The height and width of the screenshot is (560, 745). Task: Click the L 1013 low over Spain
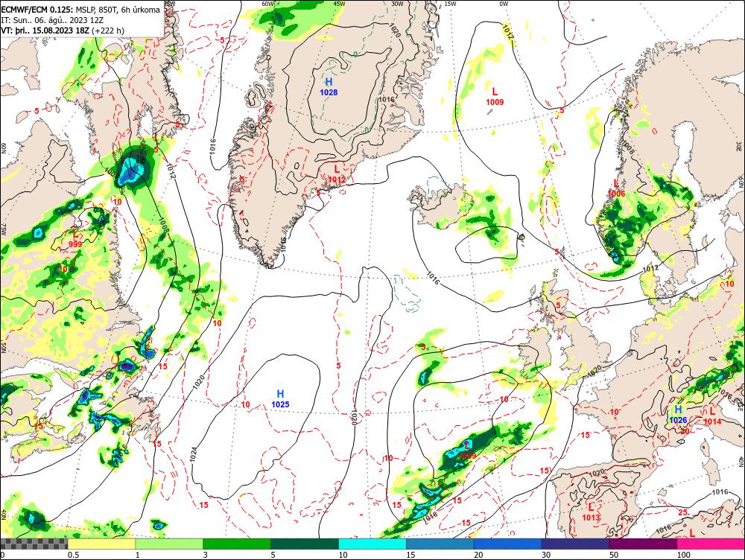pyautogui.click(x=591, y=512)
